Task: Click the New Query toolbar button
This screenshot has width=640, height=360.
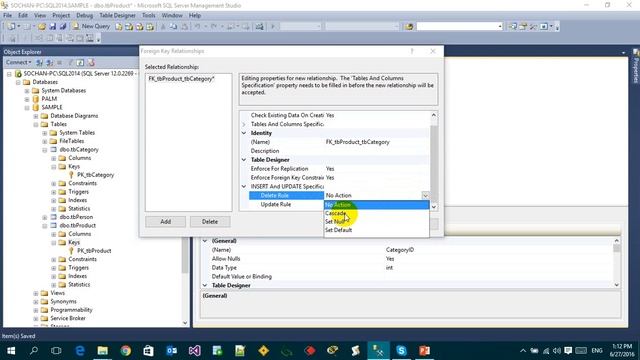Action: click(91, 26)
